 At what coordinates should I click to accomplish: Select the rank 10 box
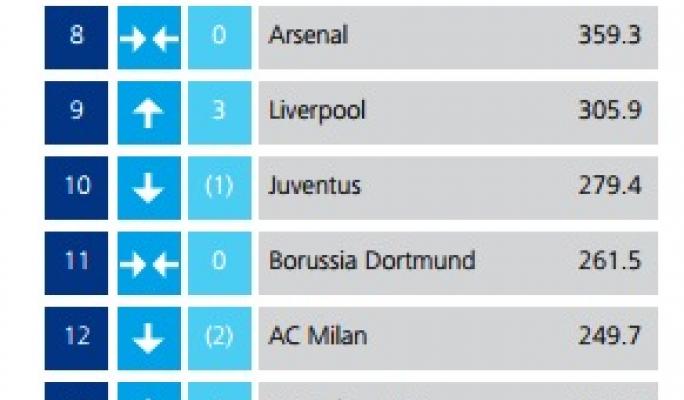[76, 186]
